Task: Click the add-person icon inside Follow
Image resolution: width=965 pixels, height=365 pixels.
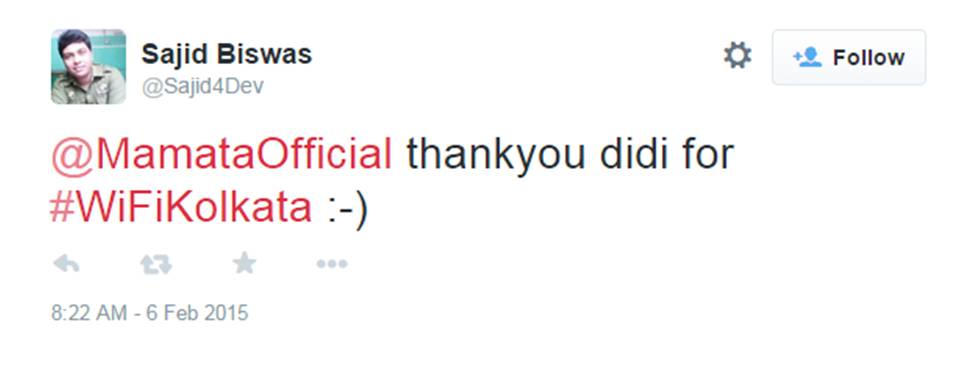Action: pos(807,57)
